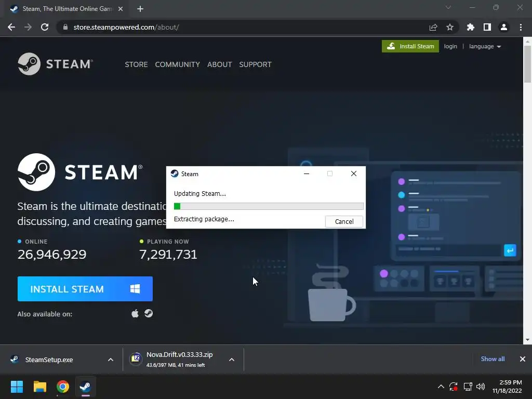Open a new browser tab
532x399 pixels.
(x=140, y=9)
